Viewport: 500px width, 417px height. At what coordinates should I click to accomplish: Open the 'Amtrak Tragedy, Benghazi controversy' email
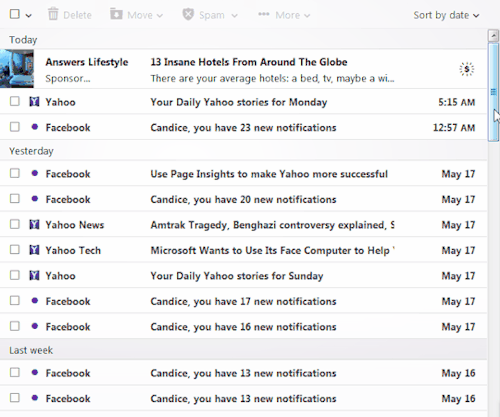(272, 225)
